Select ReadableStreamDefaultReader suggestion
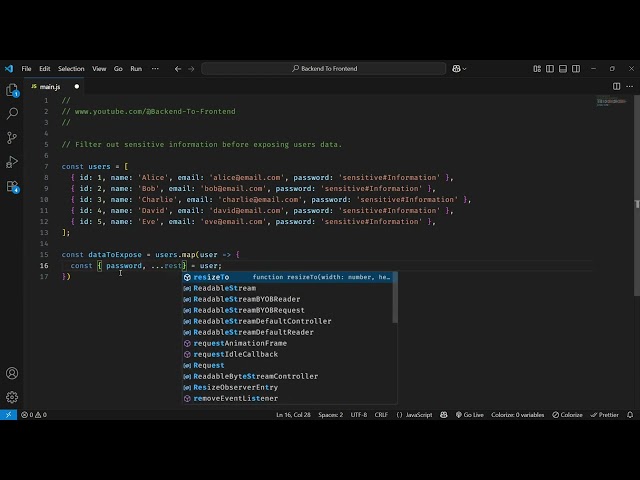 click(x=287, y=332)
